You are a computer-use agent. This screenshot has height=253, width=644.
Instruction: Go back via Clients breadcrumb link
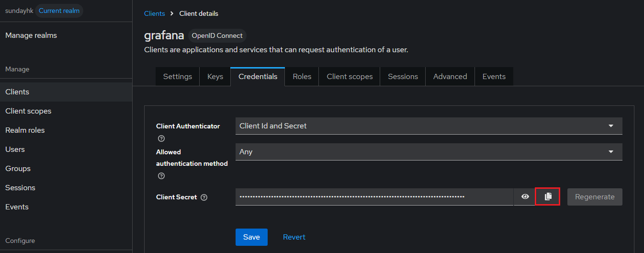[154, 13]
